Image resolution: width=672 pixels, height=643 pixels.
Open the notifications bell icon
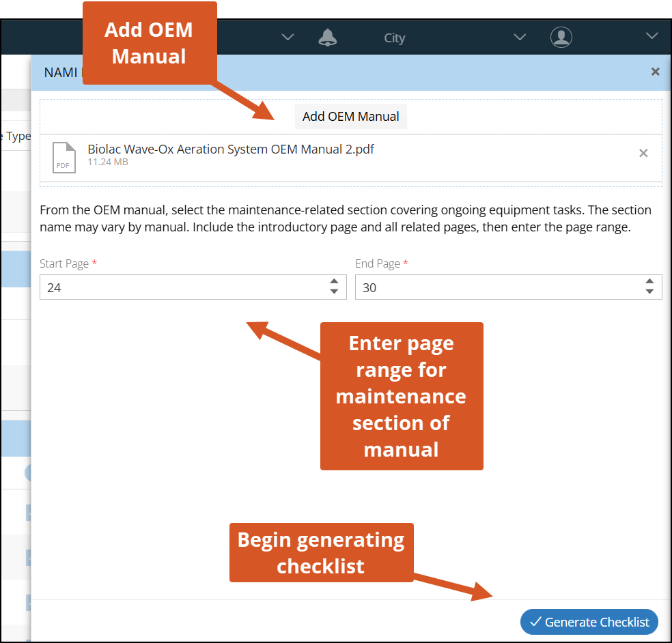pyautogui.click(x=328, y=38)
